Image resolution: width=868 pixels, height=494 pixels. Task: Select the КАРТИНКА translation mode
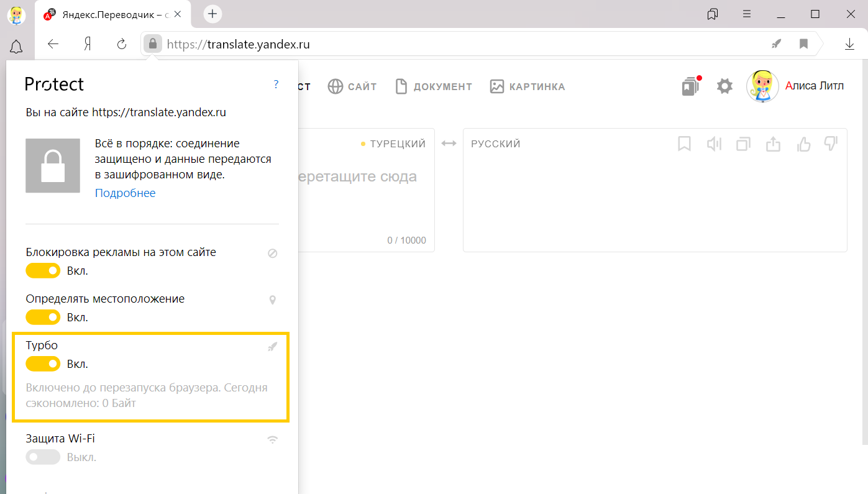pos(527,86)
